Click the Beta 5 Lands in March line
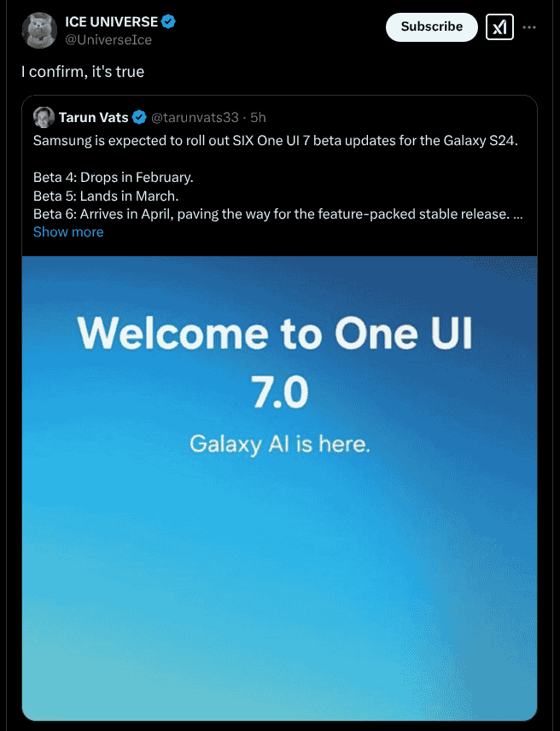The image size is (560, 731). point(106,196)
